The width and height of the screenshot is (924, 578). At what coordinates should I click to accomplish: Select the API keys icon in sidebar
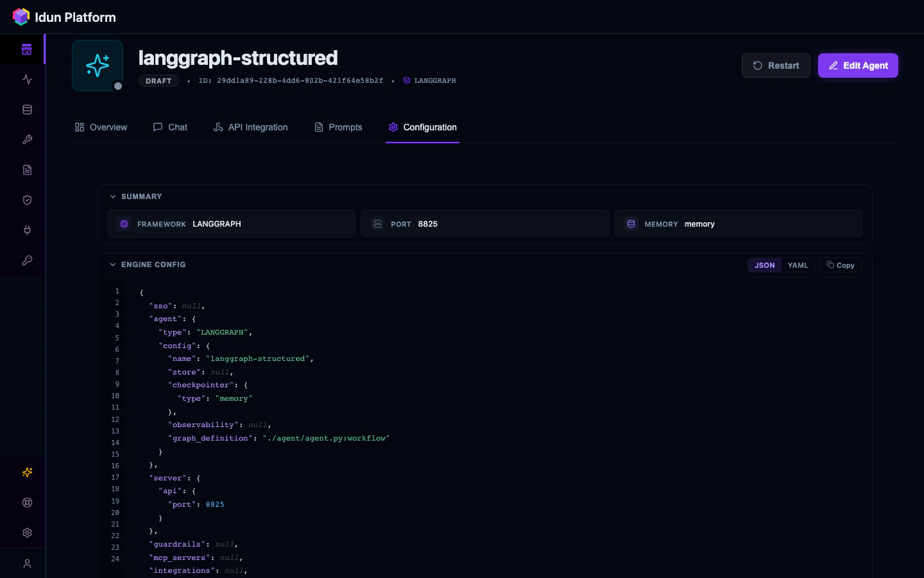27,260
